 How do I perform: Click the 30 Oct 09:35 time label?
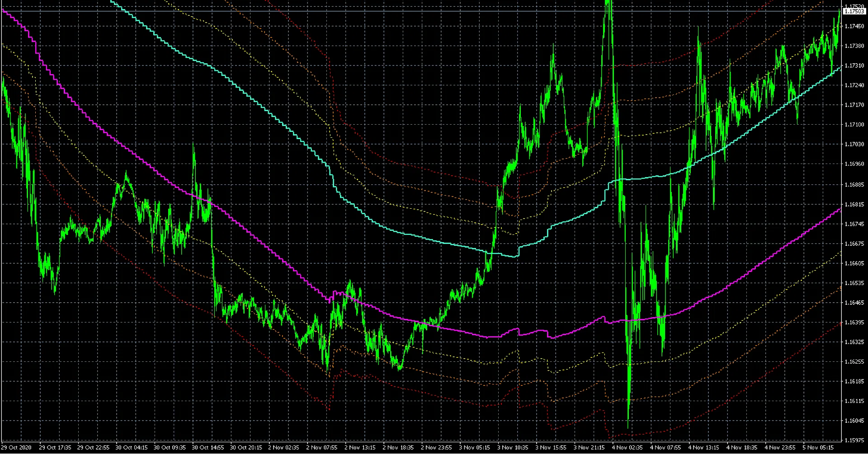[170, 448]
